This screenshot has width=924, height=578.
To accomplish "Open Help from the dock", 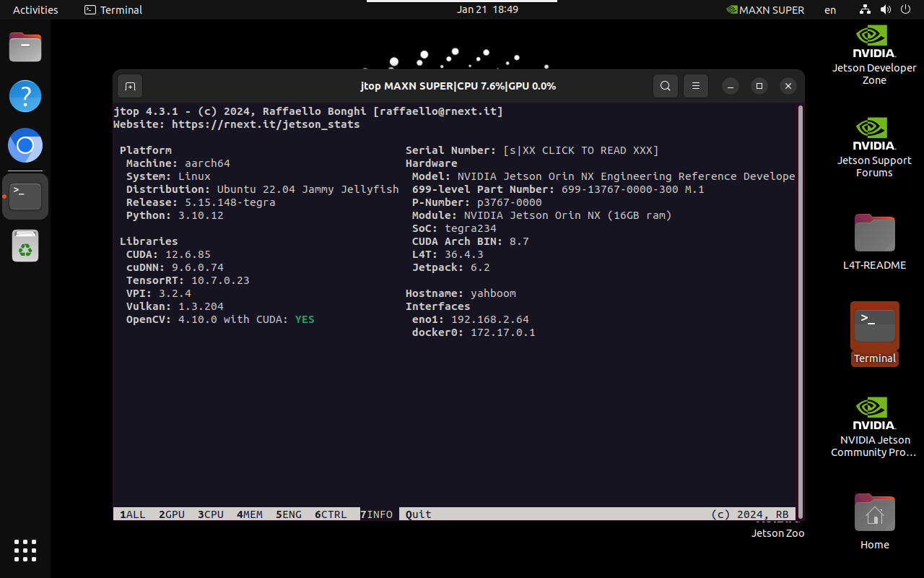I will click(x=25, y=96).
